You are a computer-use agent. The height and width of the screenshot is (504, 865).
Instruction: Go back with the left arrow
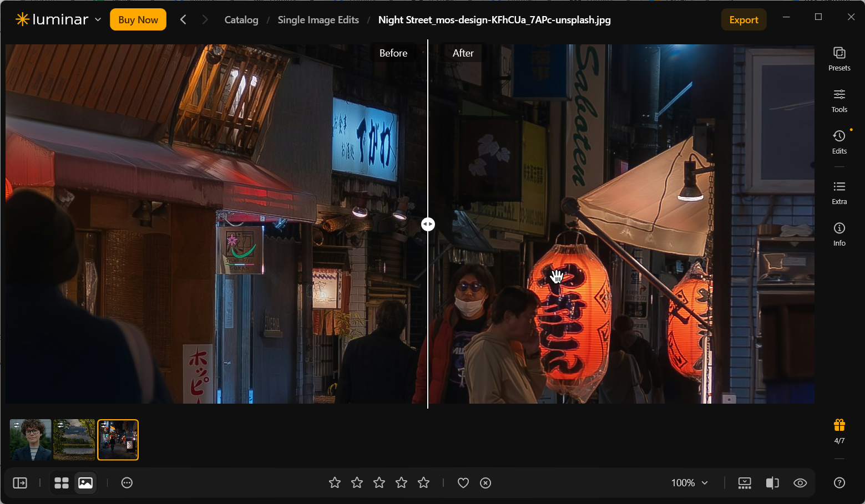pyautogui.click(x=183, y=19)
